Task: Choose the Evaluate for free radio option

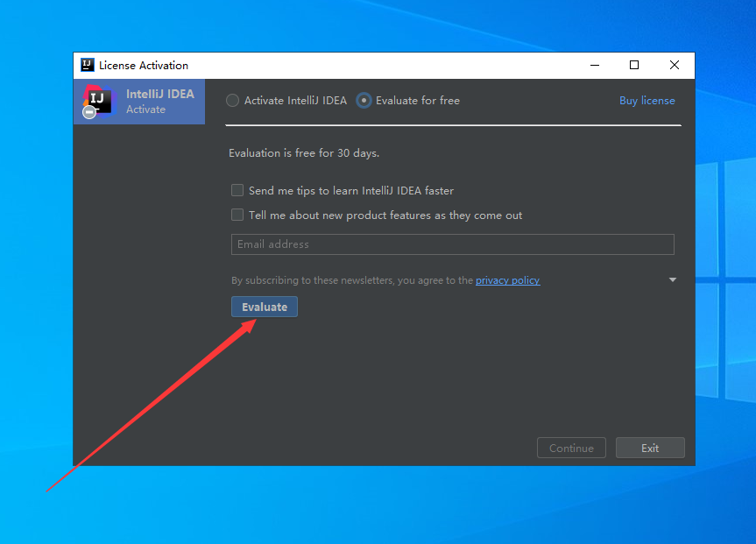Action: pyautogui.click(x=364, y=101)
